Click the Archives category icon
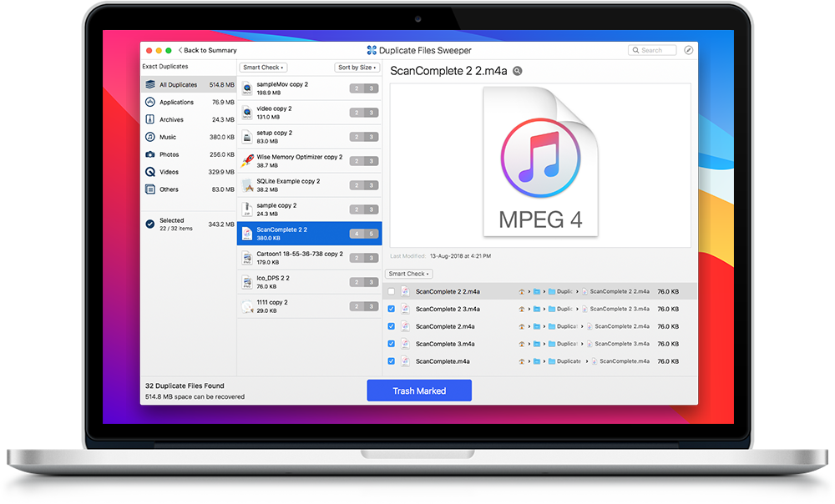 (150, 119)
